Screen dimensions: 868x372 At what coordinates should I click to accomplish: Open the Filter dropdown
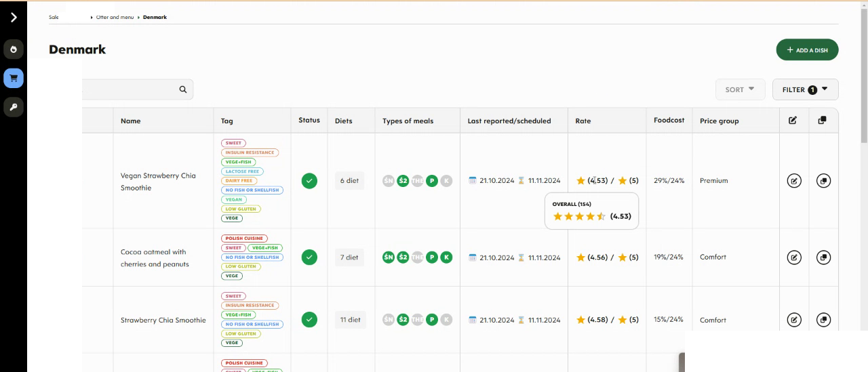805,89
